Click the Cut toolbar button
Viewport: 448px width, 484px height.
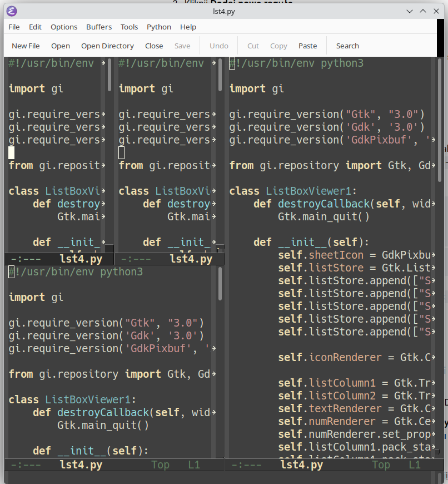click(x=253, y=46)
